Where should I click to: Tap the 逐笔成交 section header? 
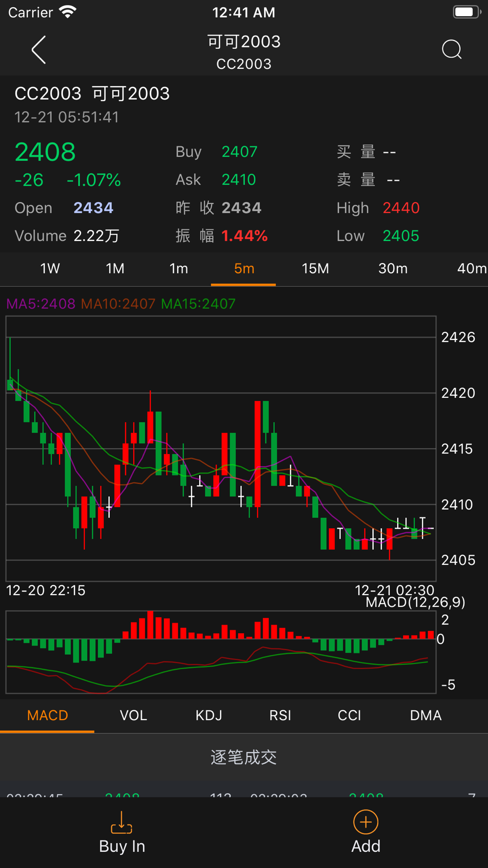pyautogui.click(x=244, y=757)
